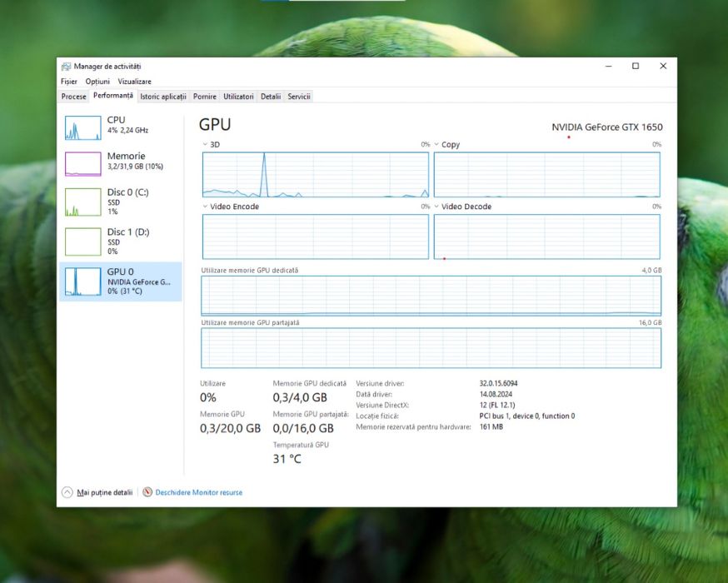Open the Video Encode graph dropdown
This screenshot has width=728, height=583.
coord(205,207)
